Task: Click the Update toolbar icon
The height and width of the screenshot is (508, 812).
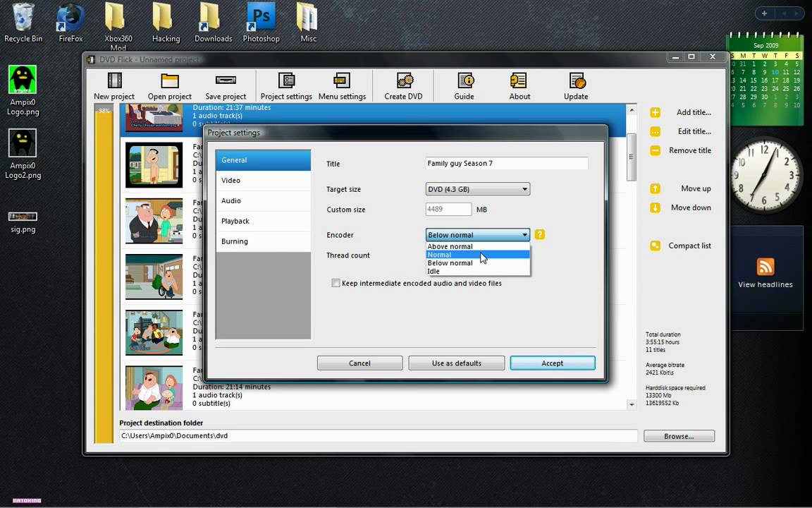Action: point(577,81)
